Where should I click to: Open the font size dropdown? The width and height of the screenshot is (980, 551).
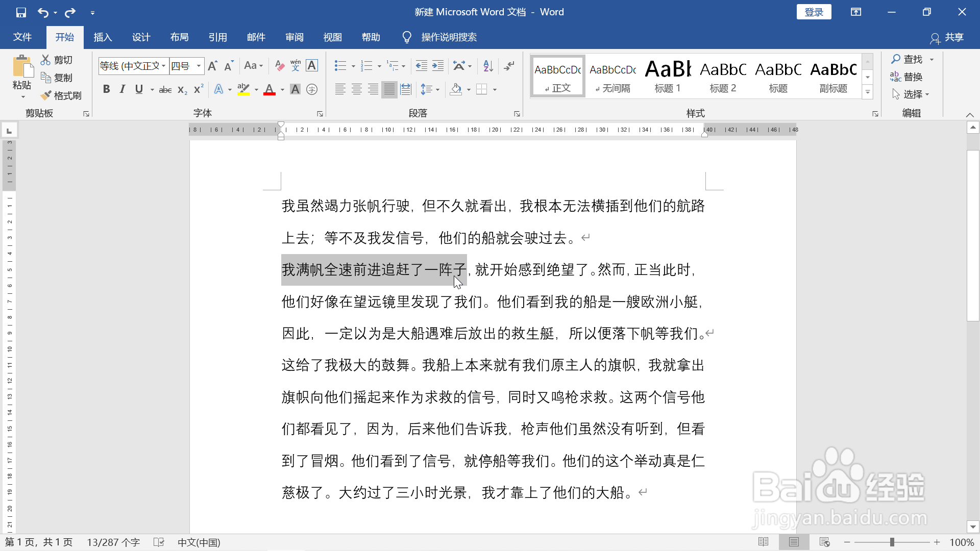pyautogui.click(x=198, y=66)
